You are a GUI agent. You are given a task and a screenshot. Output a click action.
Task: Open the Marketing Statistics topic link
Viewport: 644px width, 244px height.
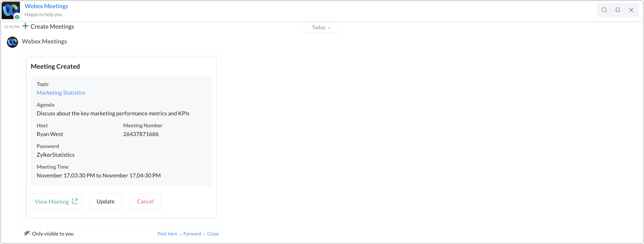tap(61, 93)
